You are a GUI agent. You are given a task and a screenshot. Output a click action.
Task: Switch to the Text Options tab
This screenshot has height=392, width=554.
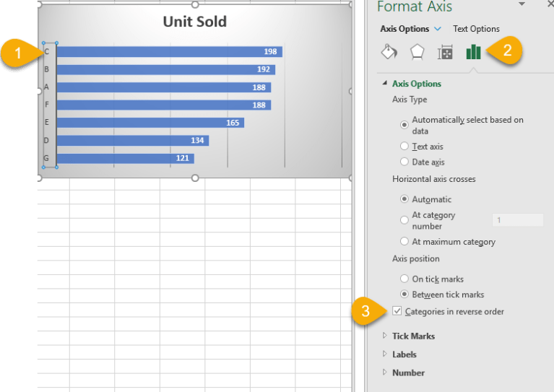[x=476, y=29]
